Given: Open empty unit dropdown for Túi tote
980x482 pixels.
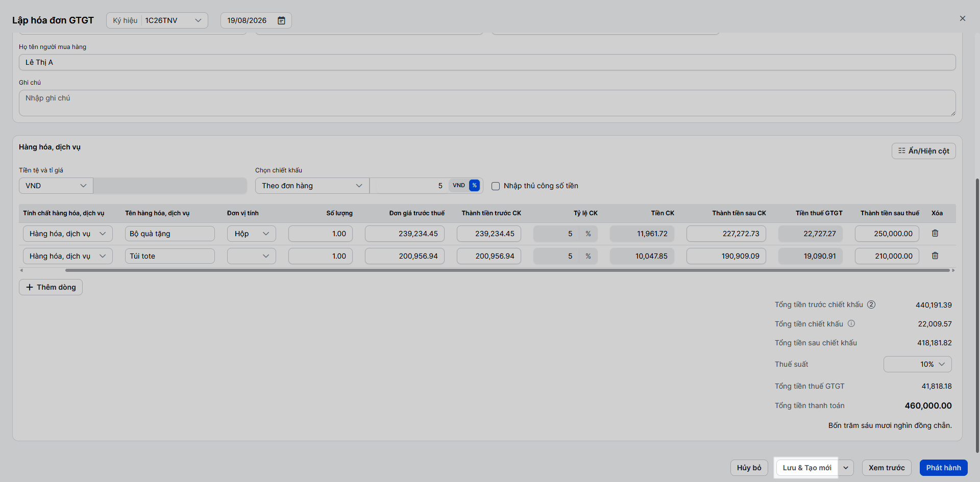Looking at the screenshot, I should (252, 256).
